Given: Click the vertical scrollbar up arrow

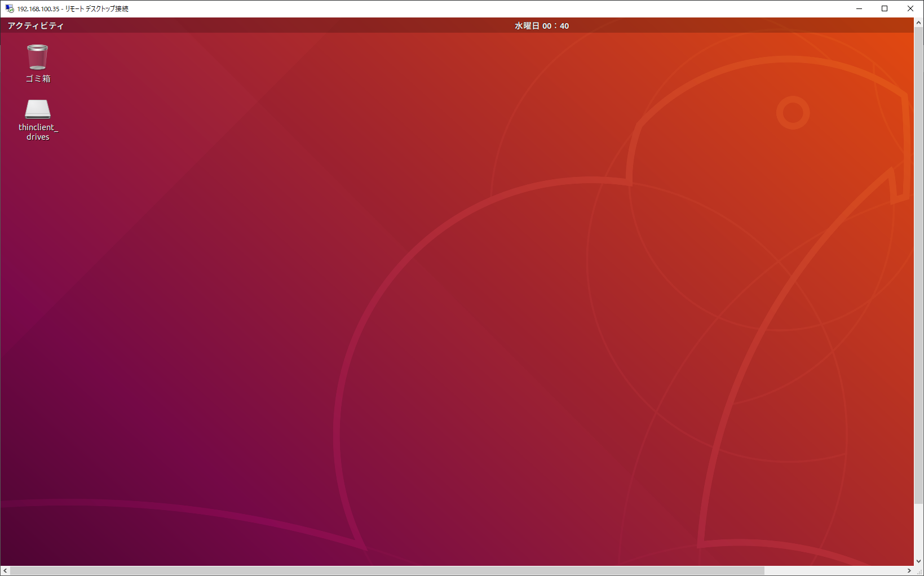Looking at the screenshot, I should pos(918,23).
